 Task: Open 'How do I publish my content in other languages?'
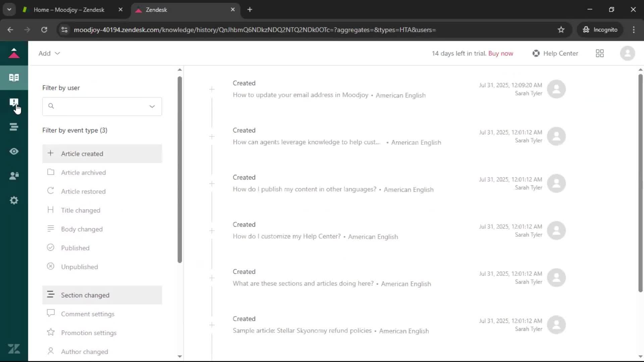tap(305, 189)
